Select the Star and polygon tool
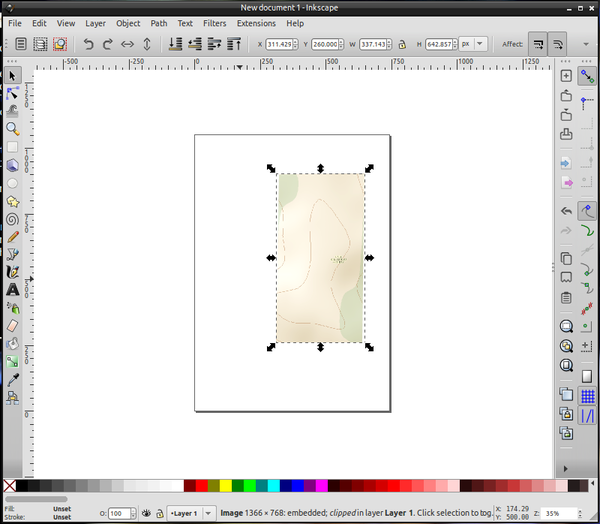The width and height of the screenshot is (600, 524). 13,201
